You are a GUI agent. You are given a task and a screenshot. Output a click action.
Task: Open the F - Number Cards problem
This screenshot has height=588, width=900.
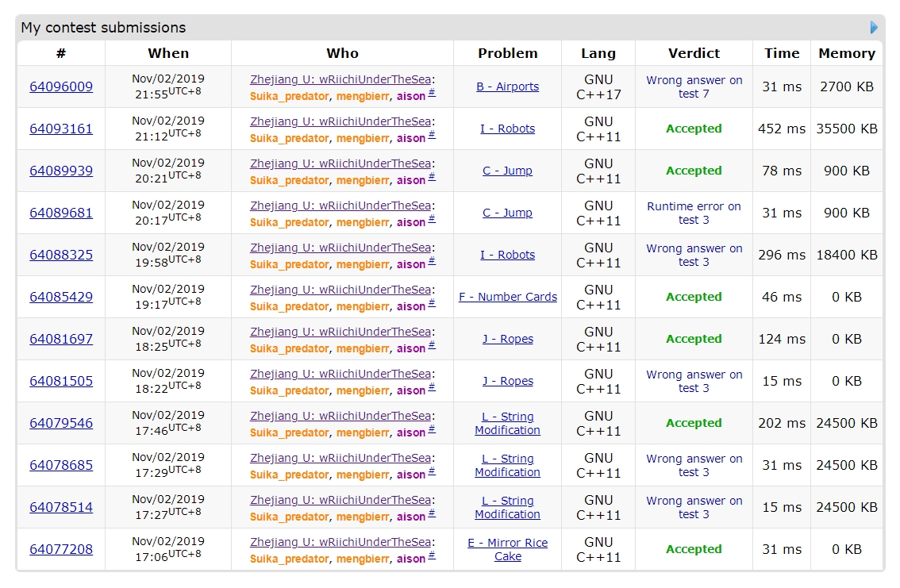click(507, 297)
